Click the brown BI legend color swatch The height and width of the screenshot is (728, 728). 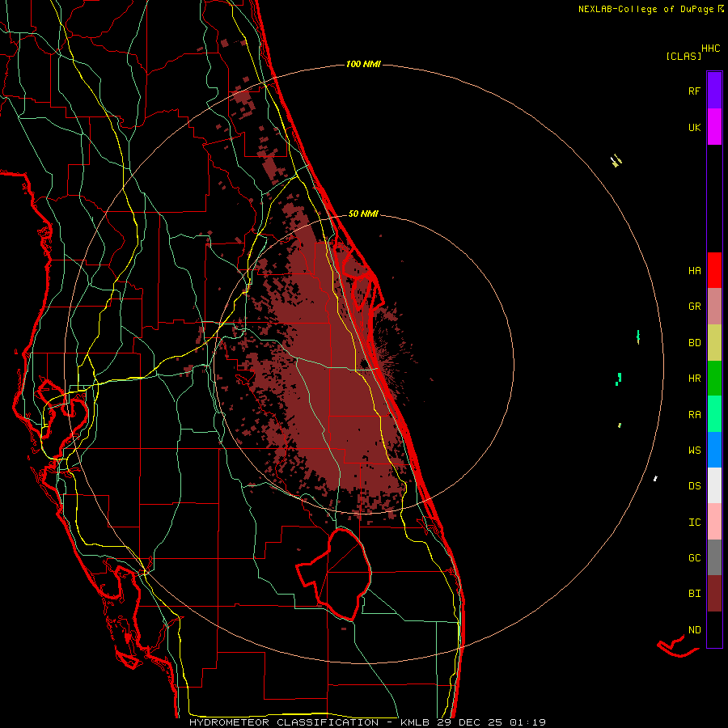714,594
